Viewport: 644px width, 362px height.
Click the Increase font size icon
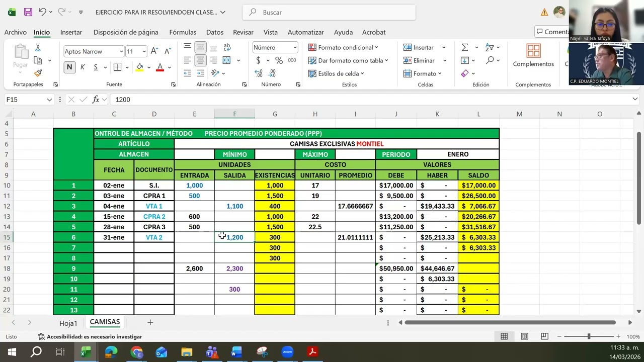tap(155, 51)
